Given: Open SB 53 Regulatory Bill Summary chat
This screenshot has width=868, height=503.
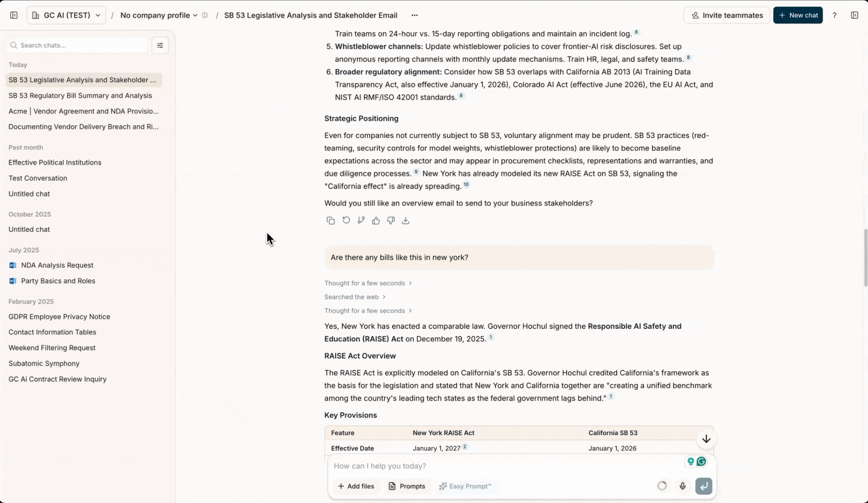Looking at the screenshot, I should [80, 95].
